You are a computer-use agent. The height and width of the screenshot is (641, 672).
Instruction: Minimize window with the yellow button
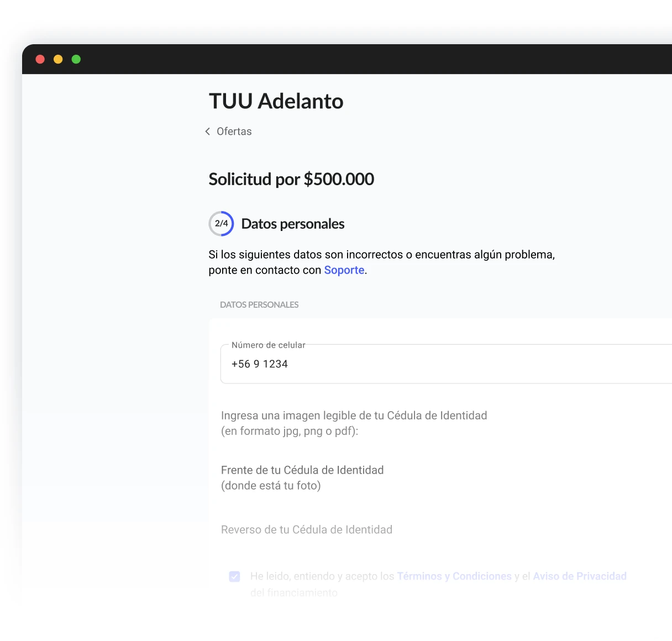58,59
